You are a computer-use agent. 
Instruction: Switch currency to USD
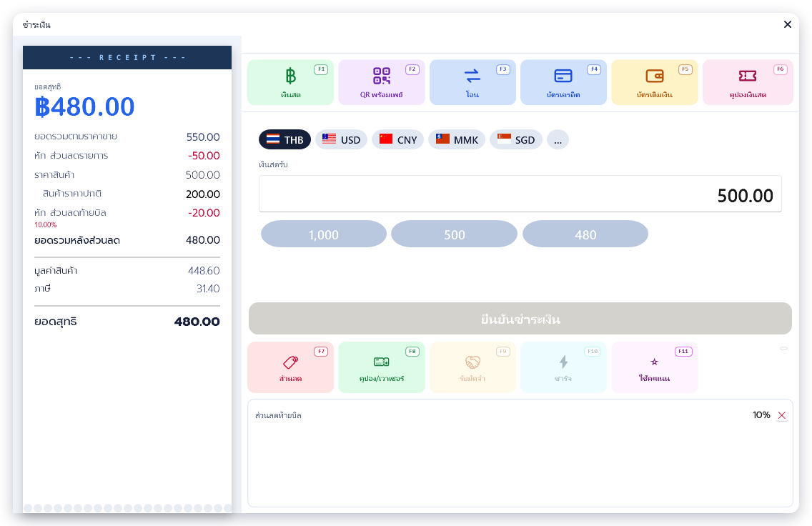[x=341, y=140]
